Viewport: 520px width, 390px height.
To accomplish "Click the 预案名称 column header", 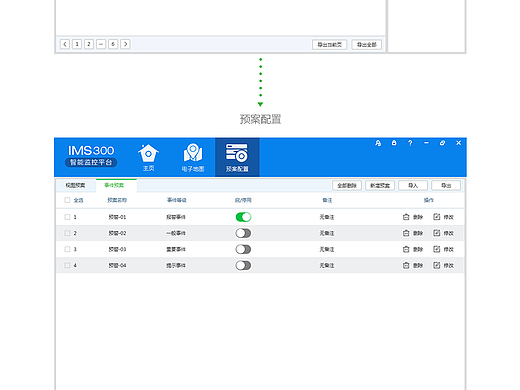I will pos(117,200).
